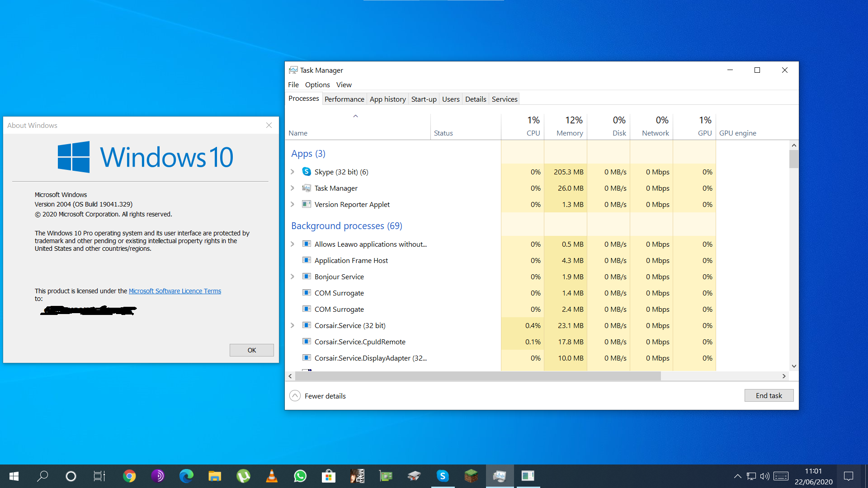Sort processes by Disk column
Screen dimensions: 868x488
tap(609, 127)
